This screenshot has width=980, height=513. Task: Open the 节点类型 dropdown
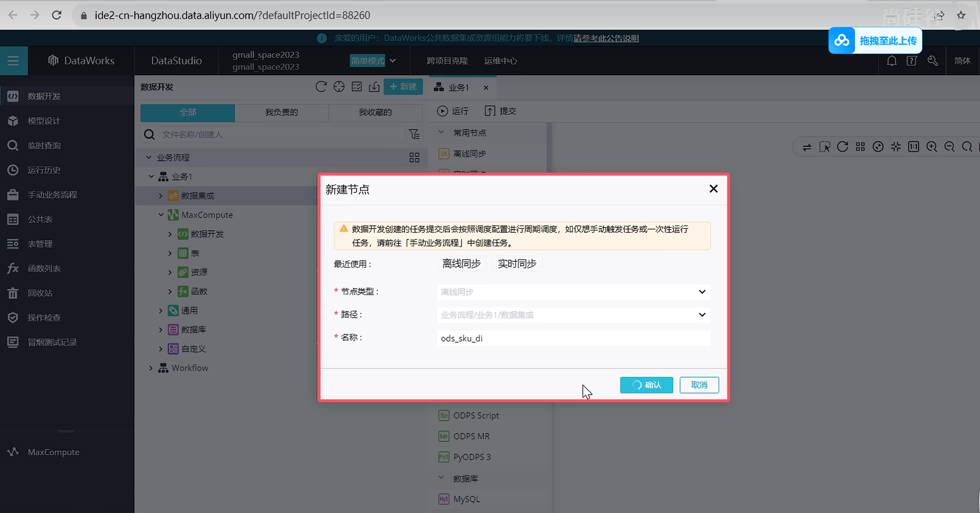[573, 292]
